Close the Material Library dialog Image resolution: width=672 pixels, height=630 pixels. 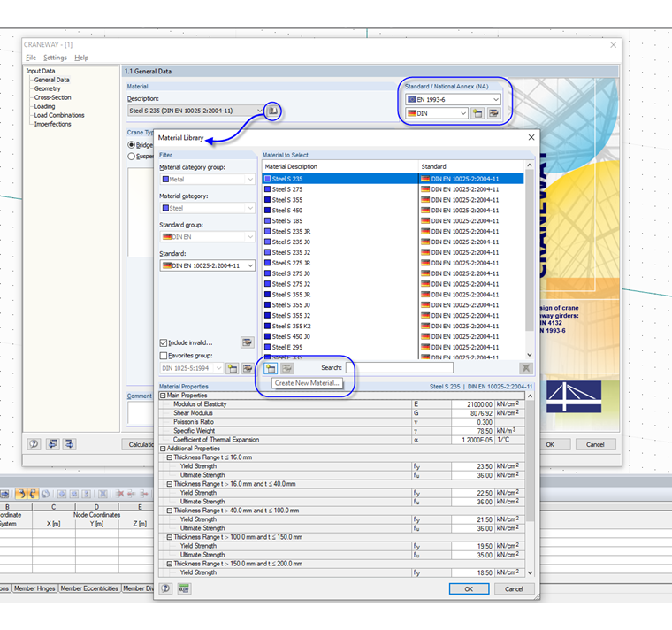point(531,137)
